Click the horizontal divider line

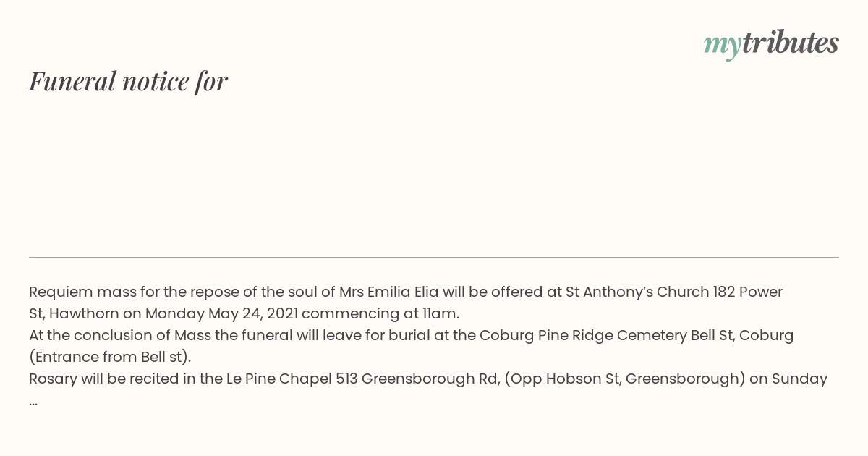(x=434, y=257)
